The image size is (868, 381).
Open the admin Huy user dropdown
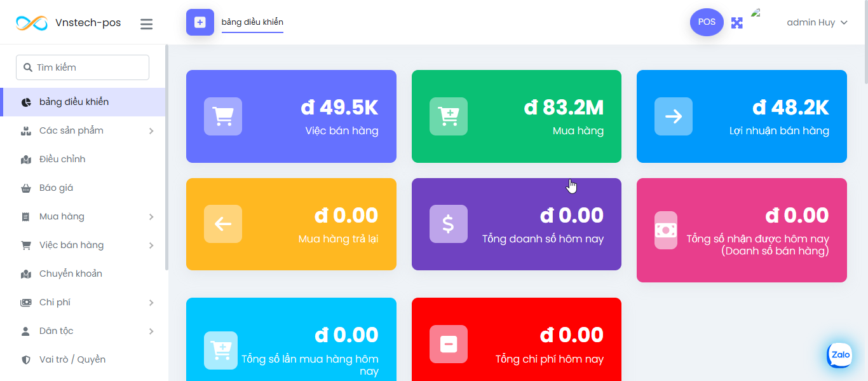(x=817, y=22)
